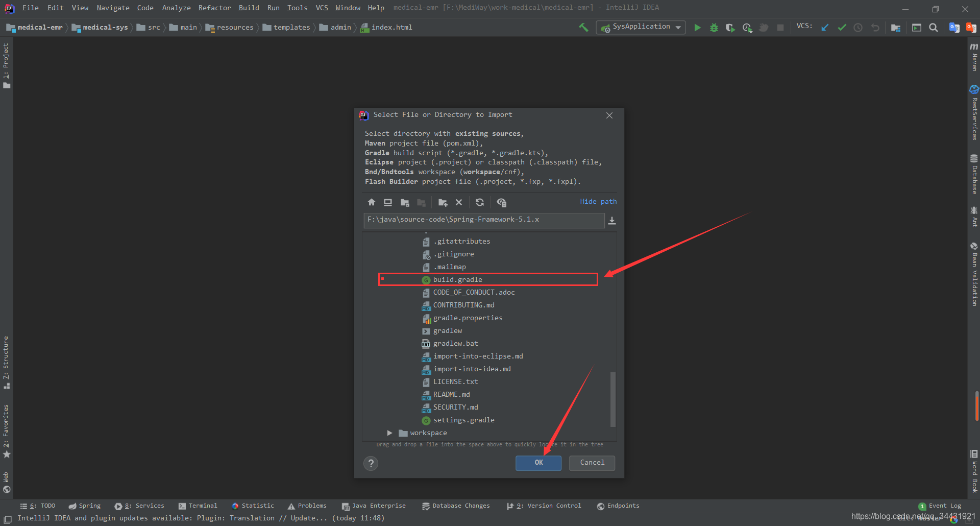Screen dimensions: 980x526
Task: Expand the workspace folder
Action: point(389,433)
